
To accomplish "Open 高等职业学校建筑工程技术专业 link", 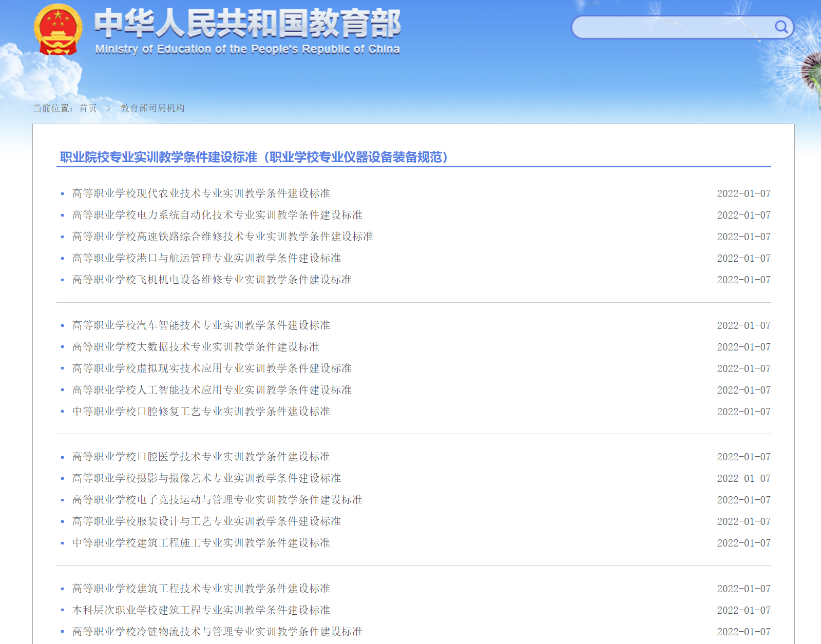I will tap(201, 589).
